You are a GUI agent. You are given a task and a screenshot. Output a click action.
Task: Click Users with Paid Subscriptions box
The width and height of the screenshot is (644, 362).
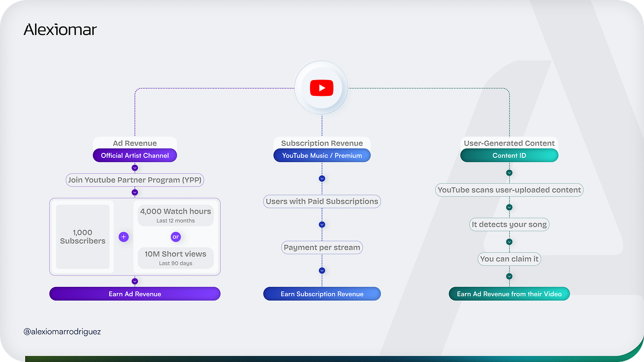322,202
